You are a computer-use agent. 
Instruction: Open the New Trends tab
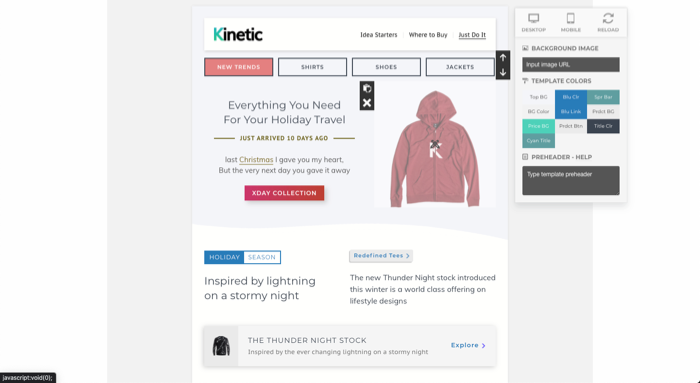[238, 67]
